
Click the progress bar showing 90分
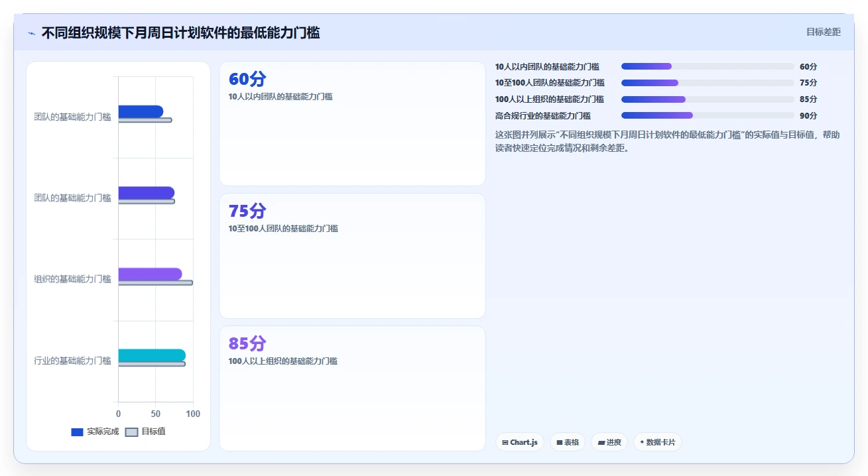click(708, 115)
